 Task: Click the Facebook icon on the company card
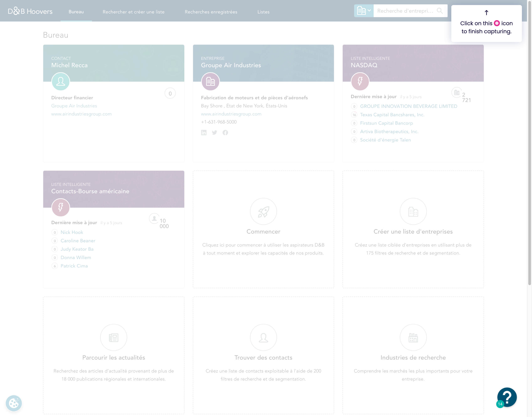click(225, 132)
